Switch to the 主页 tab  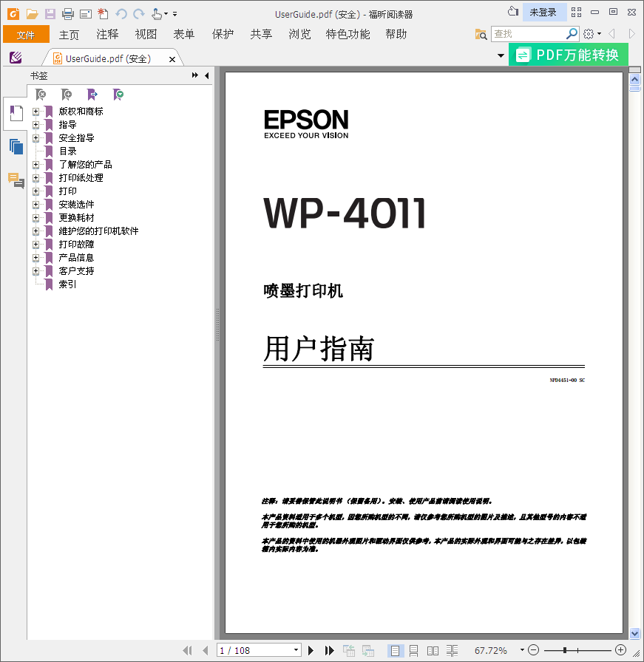[x=69, y=34]
